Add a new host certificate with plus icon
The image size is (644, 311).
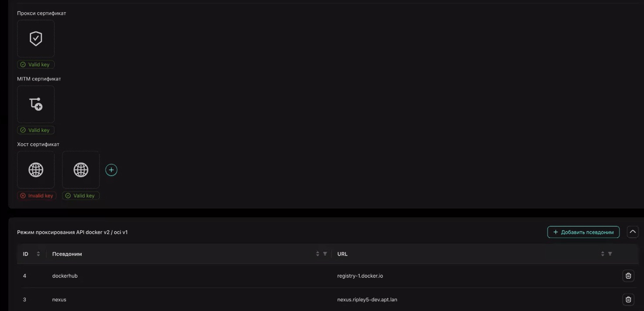111,170
